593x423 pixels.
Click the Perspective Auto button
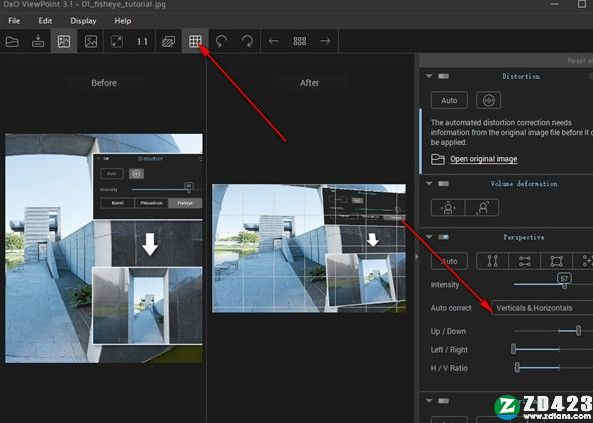pyautogui.click(x=449, y=261)
